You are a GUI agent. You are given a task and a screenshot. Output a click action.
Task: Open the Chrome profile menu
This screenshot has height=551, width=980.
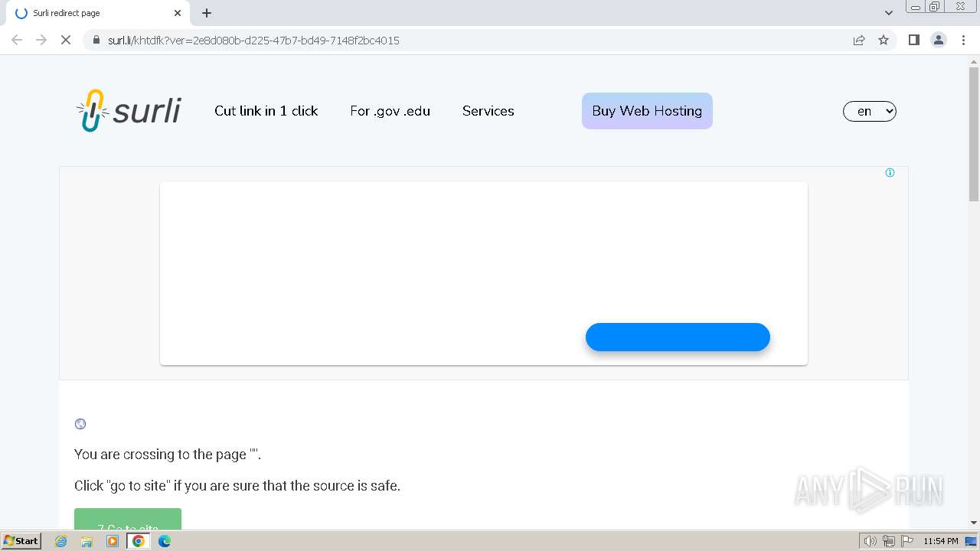tap(939, 40)
